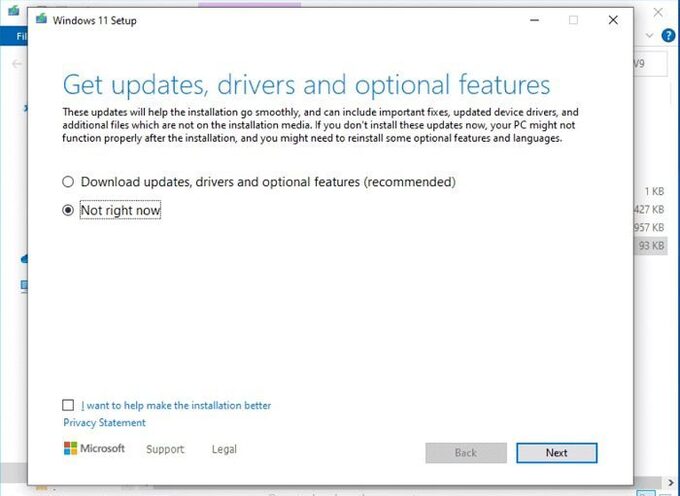This screenshot has height=496, width=680.
Task: Click the This PC icon in the sidebar
Action: coord(22,286)
